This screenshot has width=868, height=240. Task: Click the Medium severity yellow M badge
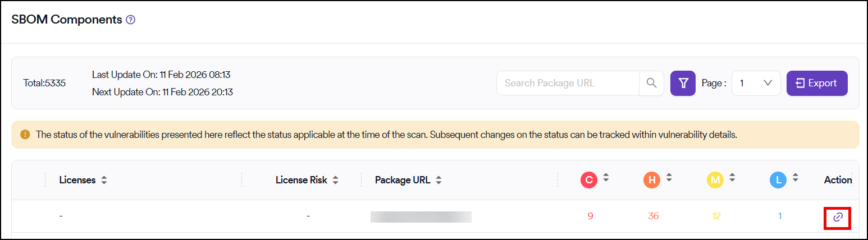(715, 180)
